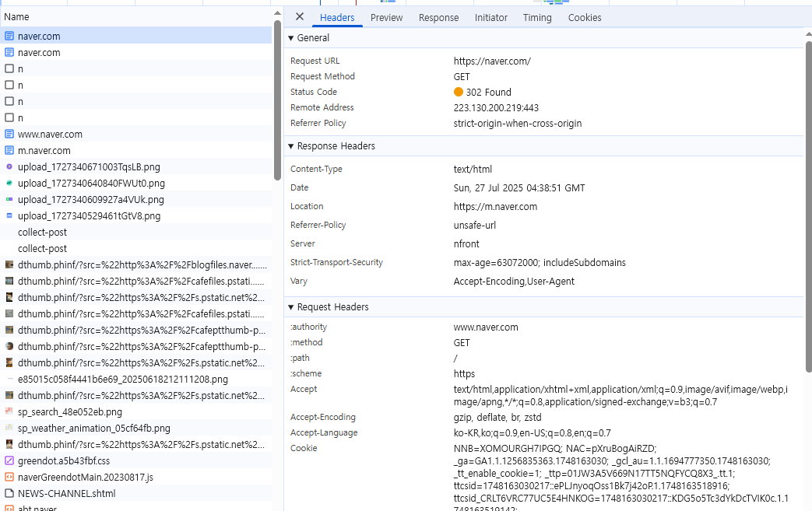The height and width of the screenshot is (511, 812).
Task: Collapse the Response Headers section
Action: pyautogui.click(x=291, y=146)
